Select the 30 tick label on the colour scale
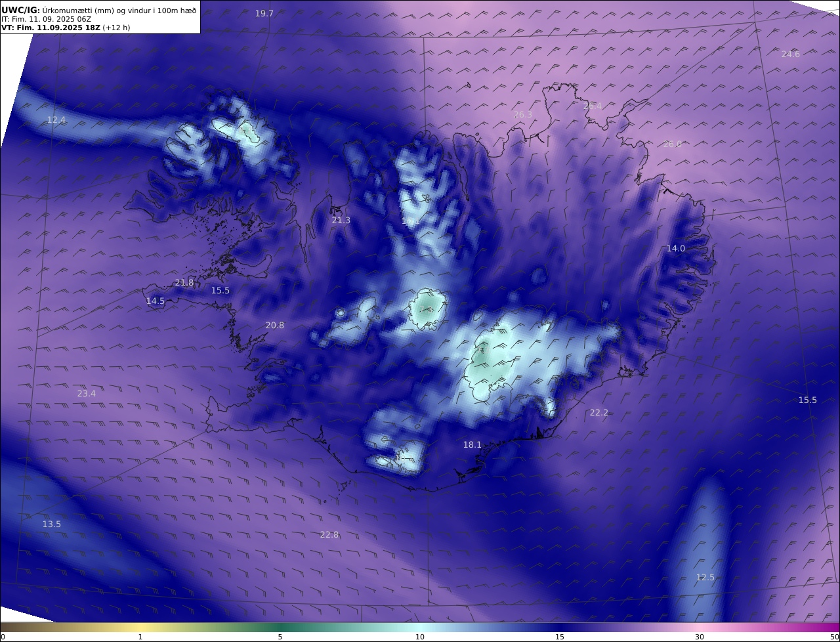This screenshot has height=642, width=840. click(700, 637)
